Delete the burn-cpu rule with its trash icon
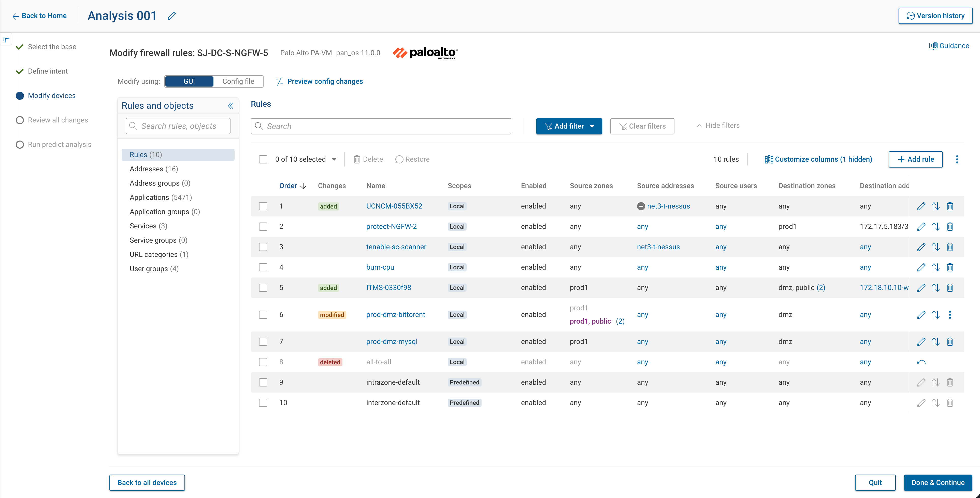Screen dimensions: 980x498 point(950,267)
